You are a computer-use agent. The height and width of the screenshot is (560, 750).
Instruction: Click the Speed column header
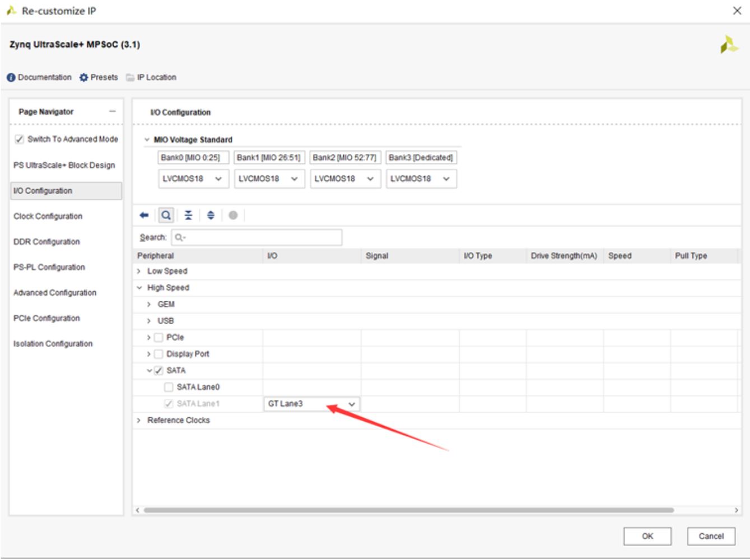pyautogui.click(x=637, y=256)
